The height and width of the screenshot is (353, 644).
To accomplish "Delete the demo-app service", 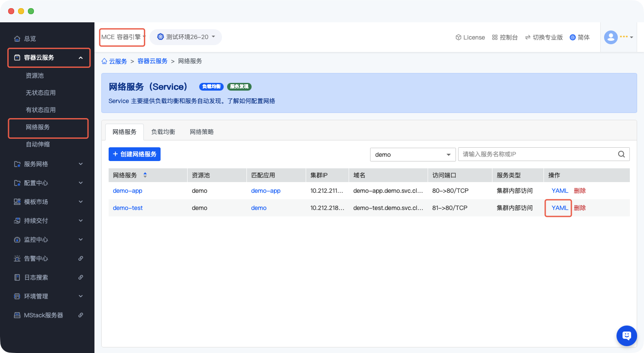I will click(x=580, y=191).
